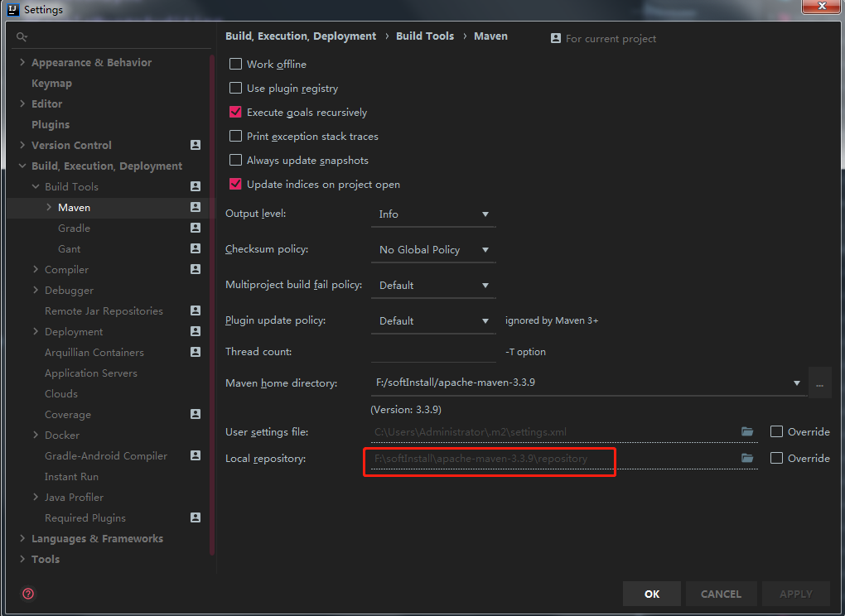Click Build, Execution, Deployment breadcrumb
The height and width of the screenshot is (616, 845).
pos(301,36)
